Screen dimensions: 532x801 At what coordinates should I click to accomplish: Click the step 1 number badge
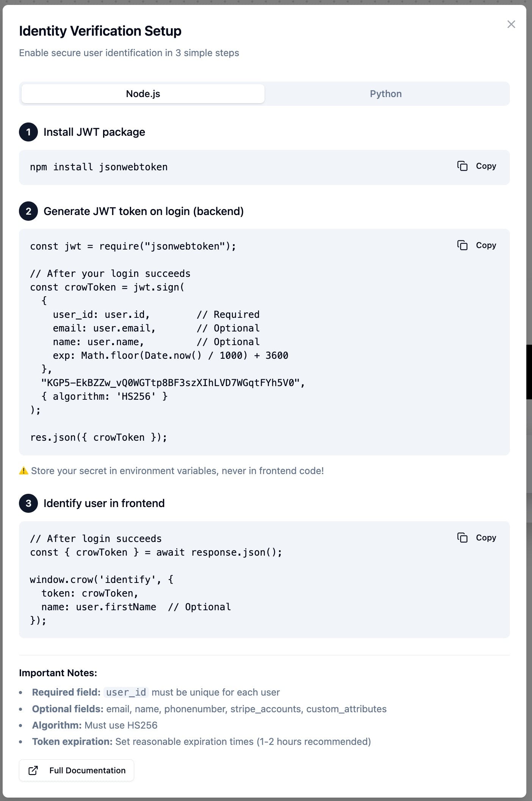click(28, 132)
